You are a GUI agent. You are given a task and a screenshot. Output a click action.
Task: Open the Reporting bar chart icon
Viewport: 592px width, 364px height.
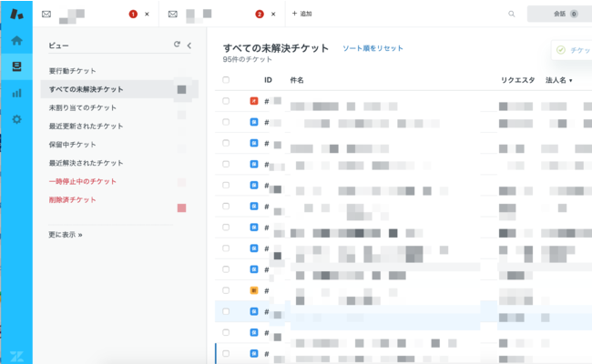tap(16, 93)
